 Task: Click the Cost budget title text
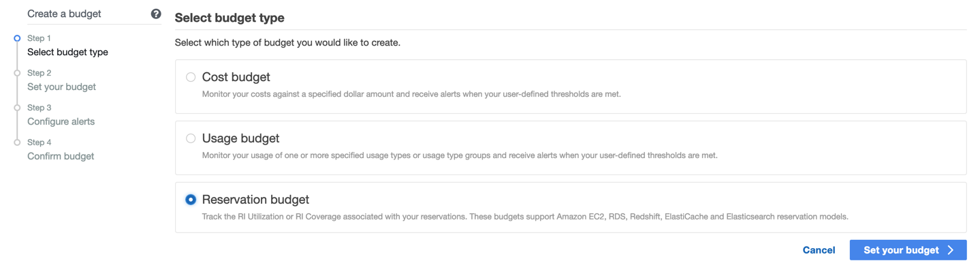pyautogui.click(x=236, y=77)
